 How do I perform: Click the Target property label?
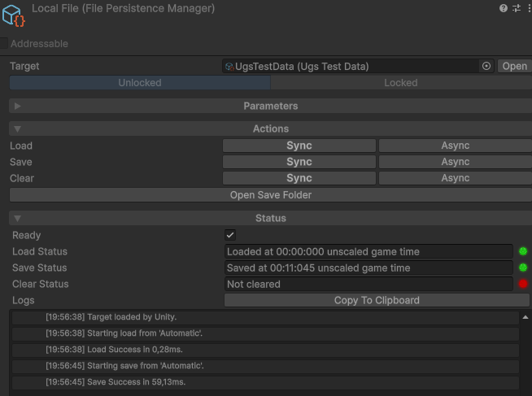(24, 66)
